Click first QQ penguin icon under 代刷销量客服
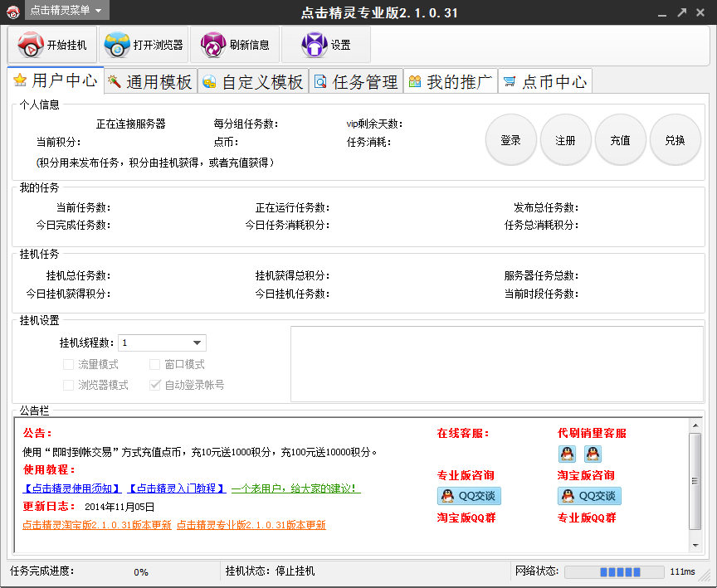Image resolution: width=717 pixels, height=588 pixels. pyautogui.click(x=567, y=454)
